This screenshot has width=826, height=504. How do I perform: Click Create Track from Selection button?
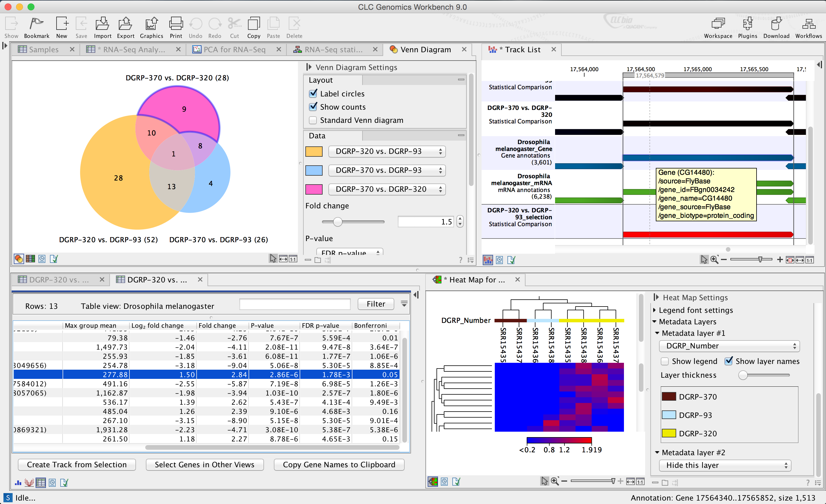(x=77, y=464)
